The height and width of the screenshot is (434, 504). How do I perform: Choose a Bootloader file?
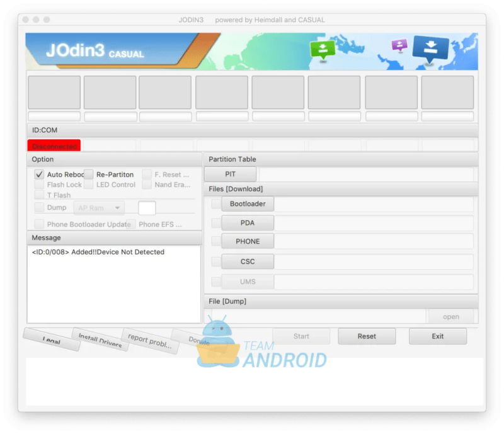coord(248,204)
